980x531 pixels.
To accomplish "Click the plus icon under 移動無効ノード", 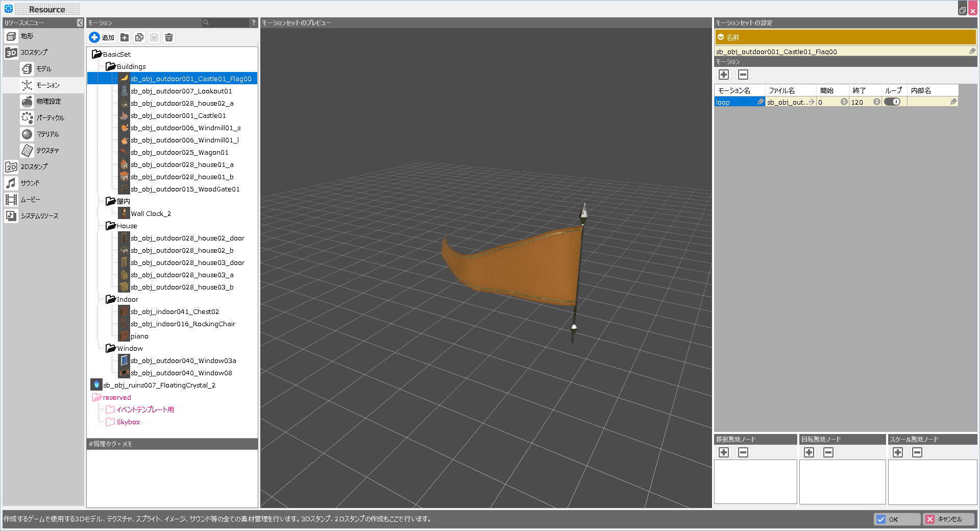I will click(x=724, y=452).
